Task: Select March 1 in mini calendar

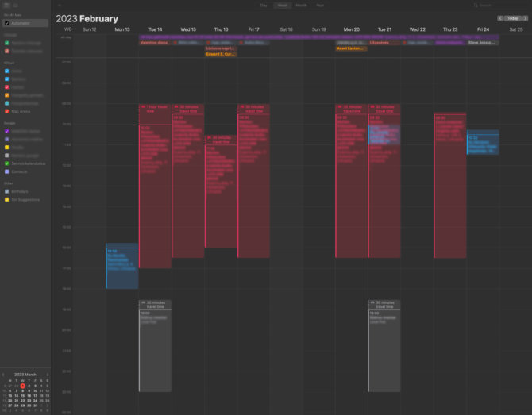Action: pyautogui.click(x=23, y=386)
